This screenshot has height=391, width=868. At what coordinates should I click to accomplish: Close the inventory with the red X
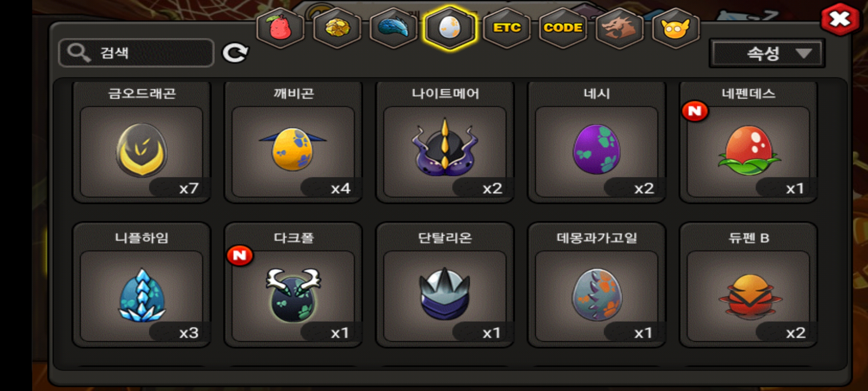click(x=840, y=19)
